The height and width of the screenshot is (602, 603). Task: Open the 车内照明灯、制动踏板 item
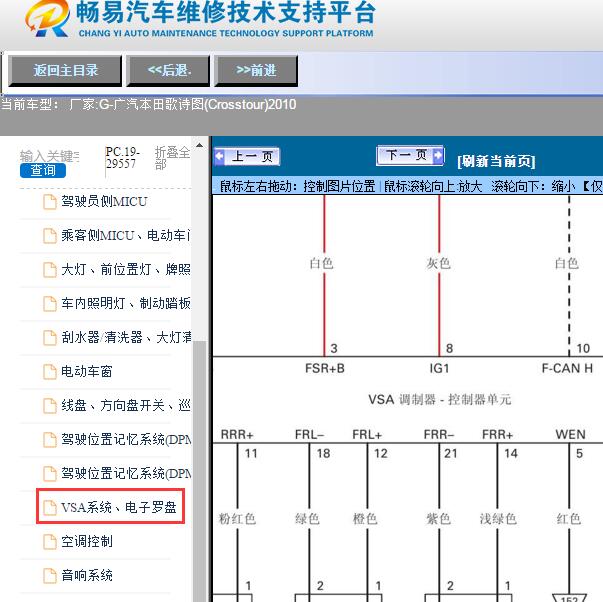125,303
